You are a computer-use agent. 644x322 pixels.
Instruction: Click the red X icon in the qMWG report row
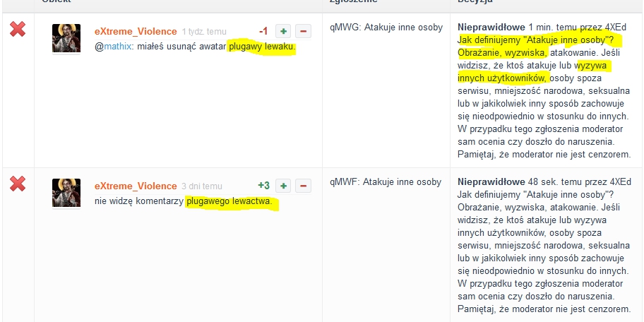(18, 30)
